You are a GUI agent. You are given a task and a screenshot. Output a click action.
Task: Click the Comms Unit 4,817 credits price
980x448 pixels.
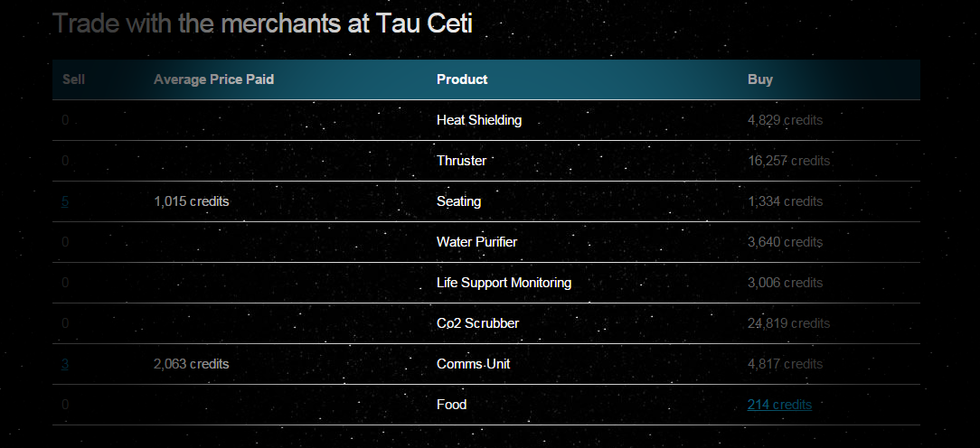[x=785, y=364]
